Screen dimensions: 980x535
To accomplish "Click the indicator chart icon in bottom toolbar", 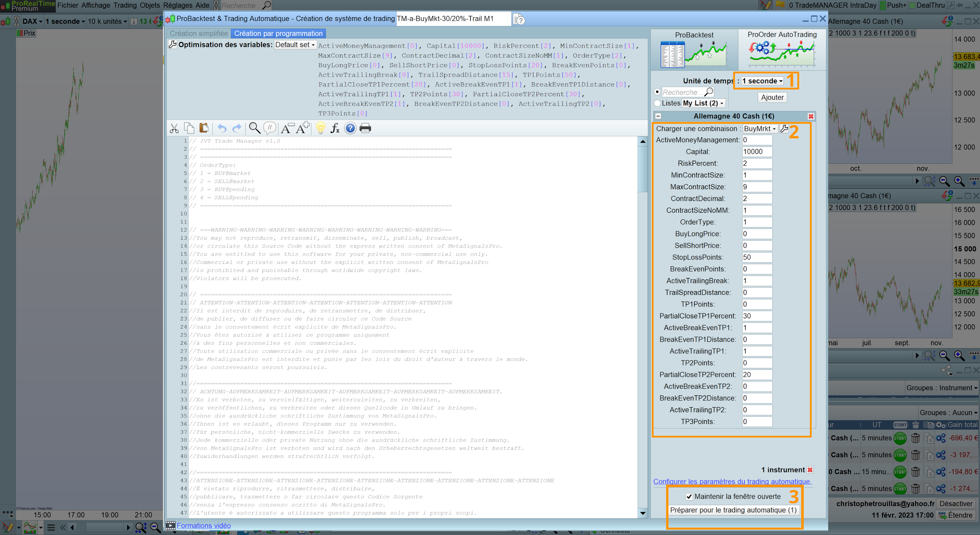I will pyautogui.click(x=30, y=527).
